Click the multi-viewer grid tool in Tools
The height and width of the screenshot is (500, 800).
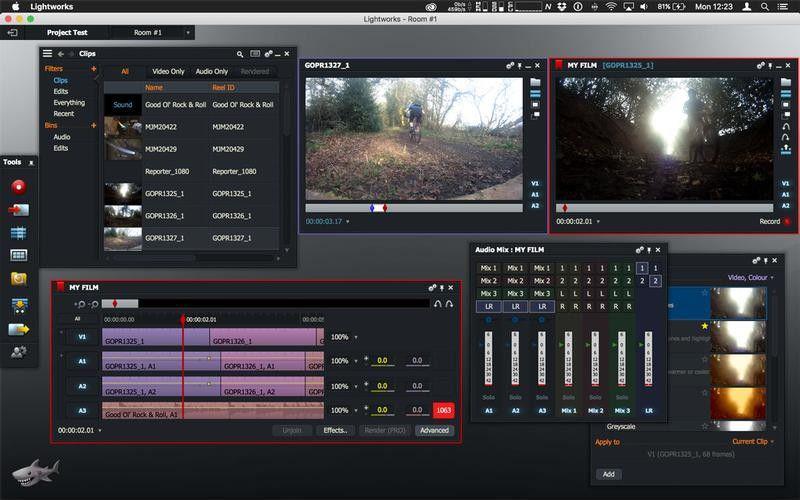point(18,255)
